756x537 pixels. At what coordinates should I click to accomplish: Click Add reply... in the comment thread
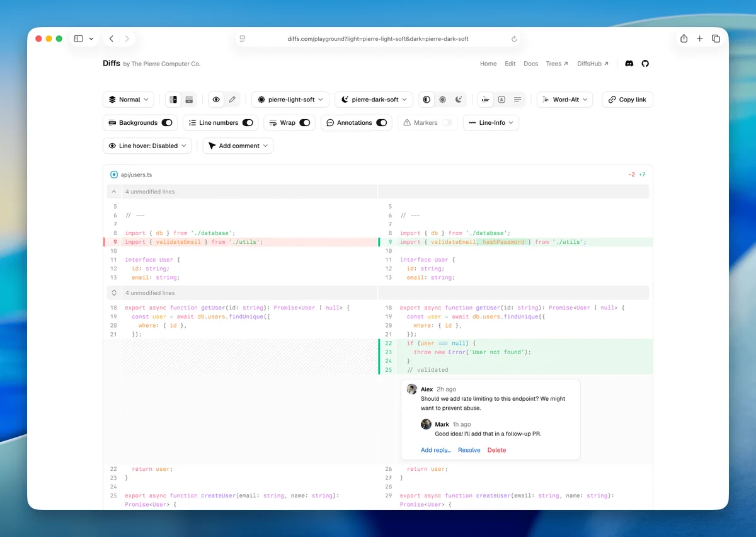[436, 450]
